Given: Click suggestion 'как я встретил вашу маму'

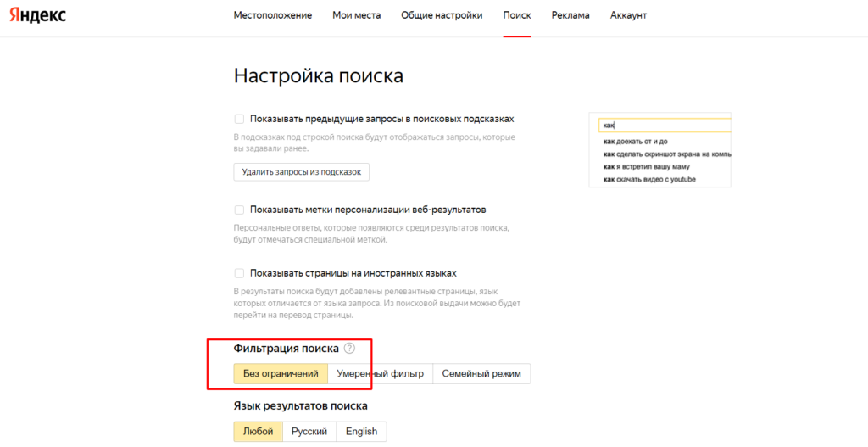Looking at the screenshot, I should [x=647, y=167].
